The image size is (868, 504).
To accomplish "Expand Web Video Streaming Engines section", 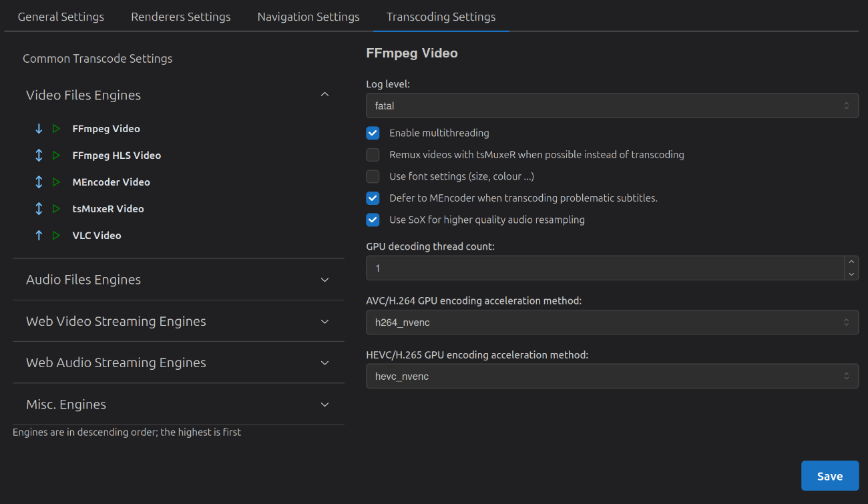I will click(x=178, y=321).
